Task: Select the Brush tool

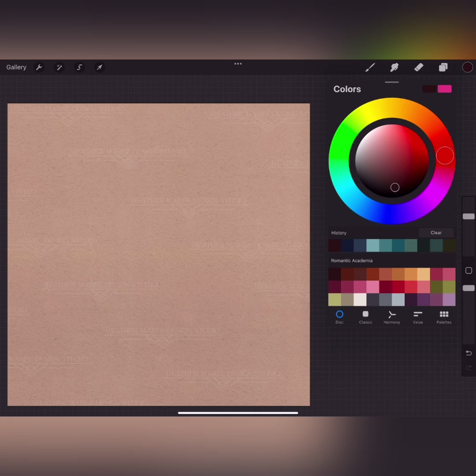Action: 370,67
